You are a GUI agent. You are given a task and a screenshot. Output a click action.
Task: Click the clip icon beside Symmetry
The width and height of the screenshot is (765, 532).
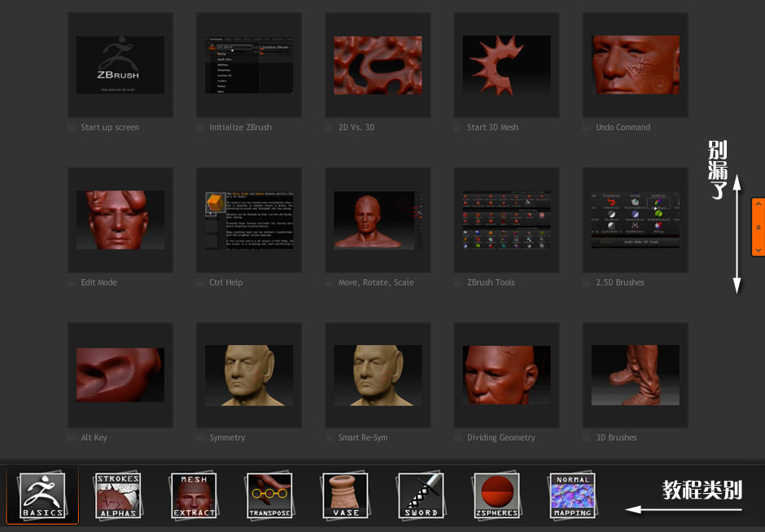point(200,438)
